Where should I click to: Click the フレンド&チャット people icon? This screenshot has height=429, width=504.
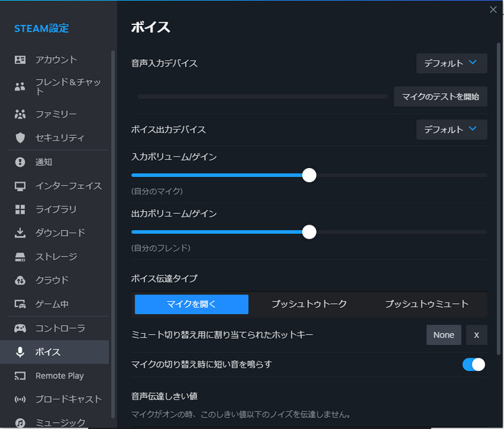(20, 87)
